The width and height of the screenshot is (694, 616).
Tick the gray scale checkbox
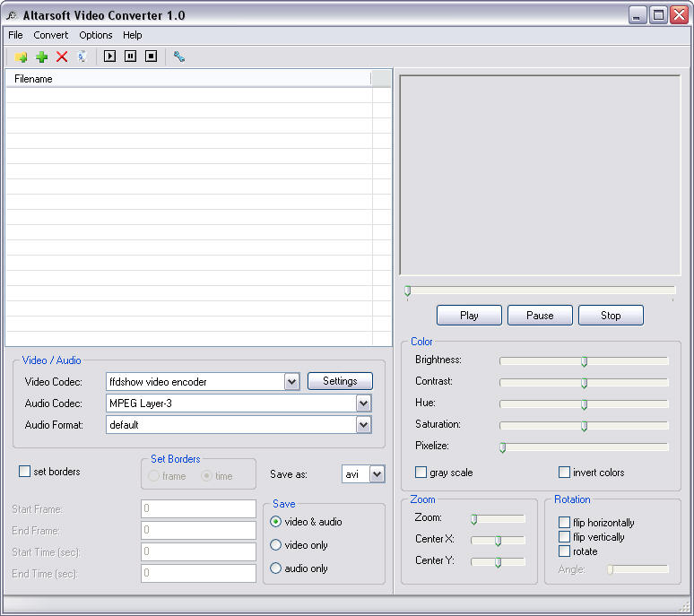[x=421, y=473]
